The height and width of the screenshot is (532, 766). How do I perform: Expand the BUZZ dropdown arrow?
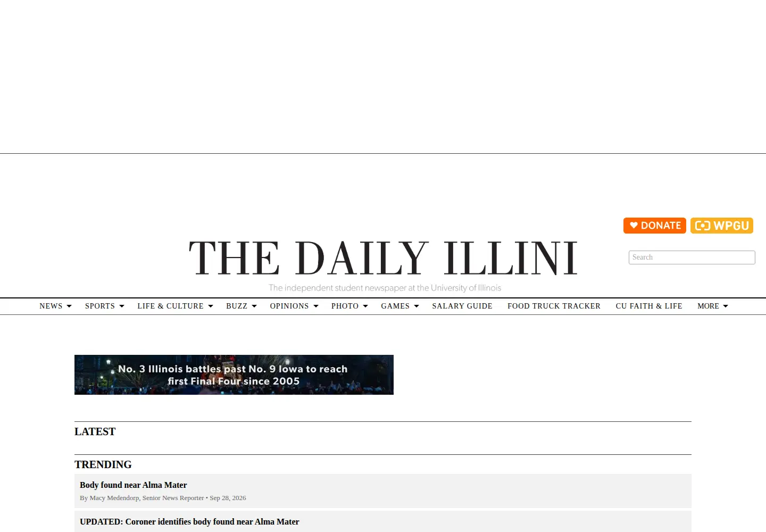click(254, 306)
